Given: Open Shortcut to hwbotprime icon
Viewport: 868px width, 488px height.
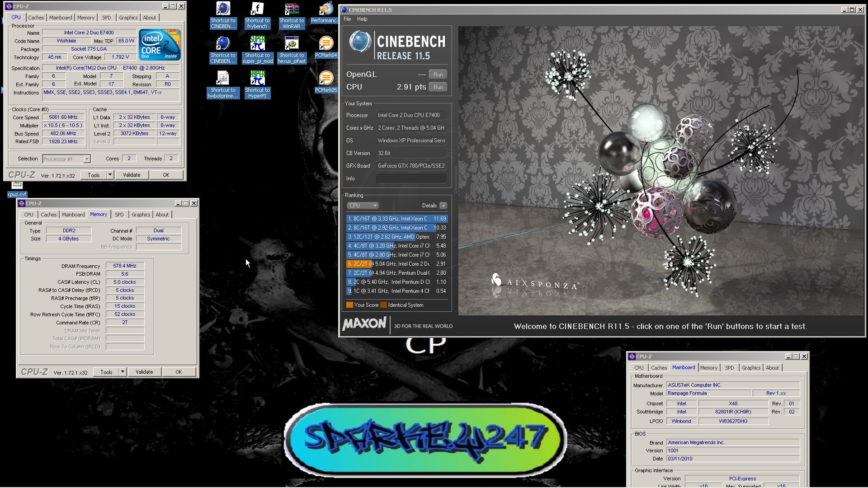Looking at the screenshot, I should coord(223,84).
